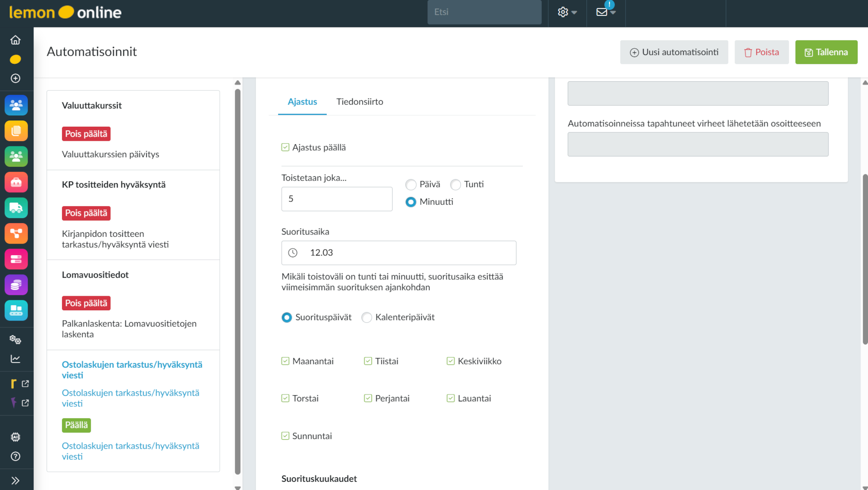The image size is (868, 490).
Task: Click the automation list vertical scrollbar
Action: (237, 282)
